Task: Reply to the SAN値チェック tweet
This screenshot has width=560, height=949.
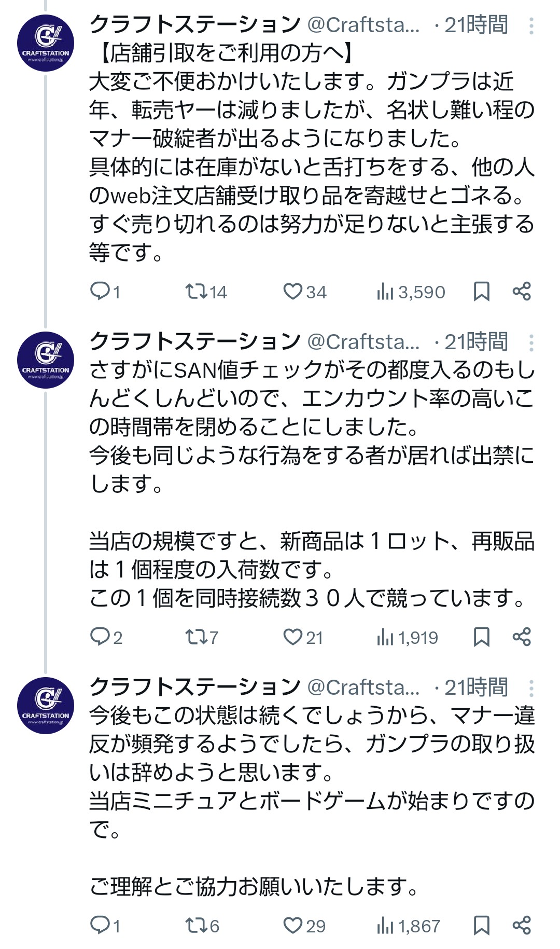Action: 106,637
